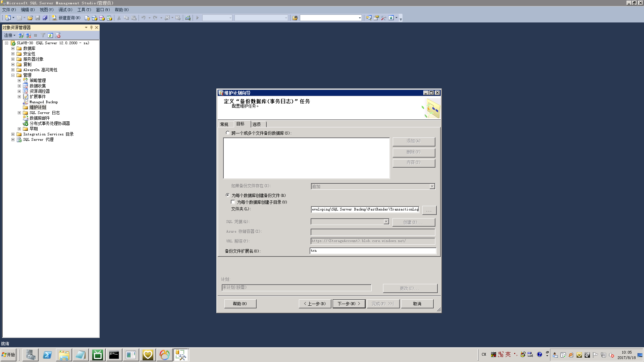The image size is (644, 362).
Task: Click the 下一步 next button
Action: [x=349, y=304]
